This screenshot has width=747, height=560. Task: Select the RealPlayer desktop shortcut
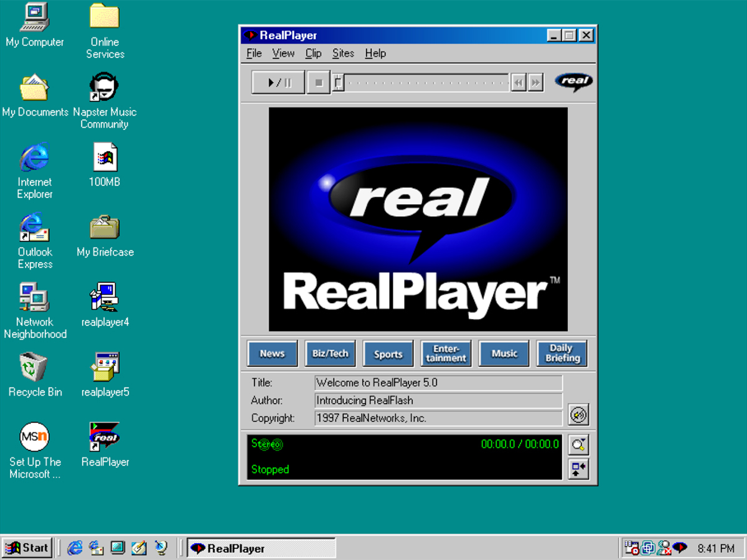[x=105, y=446]
